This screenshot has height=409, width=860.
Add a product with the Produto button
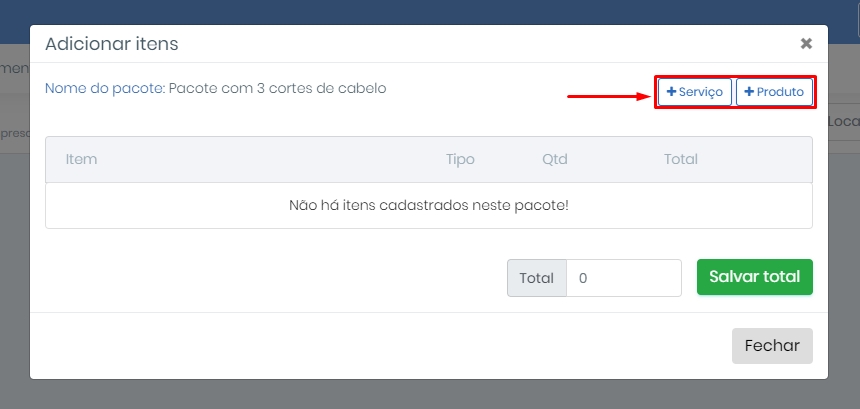[x=774, y=92]
